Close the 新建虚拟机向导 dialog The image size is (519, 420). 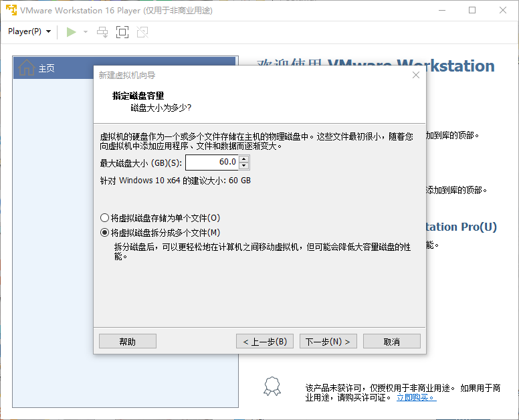[x=416, y=75]
